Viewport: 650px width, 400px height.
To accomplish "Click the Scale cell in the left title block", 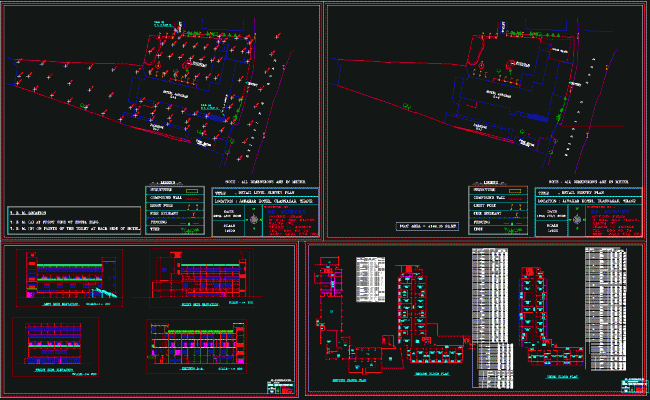I will coord(229,228).
